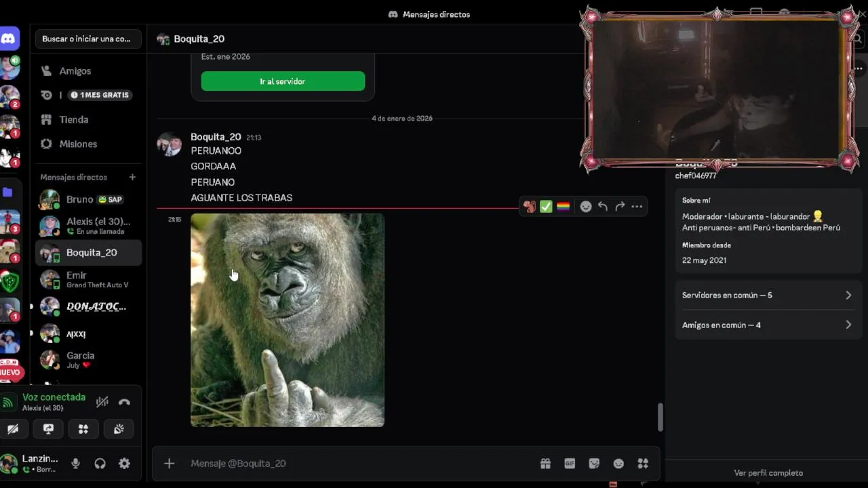Screen dimensions: 868x488
Task: Open activities launcher in voice panel
Action: click(83, 429)
